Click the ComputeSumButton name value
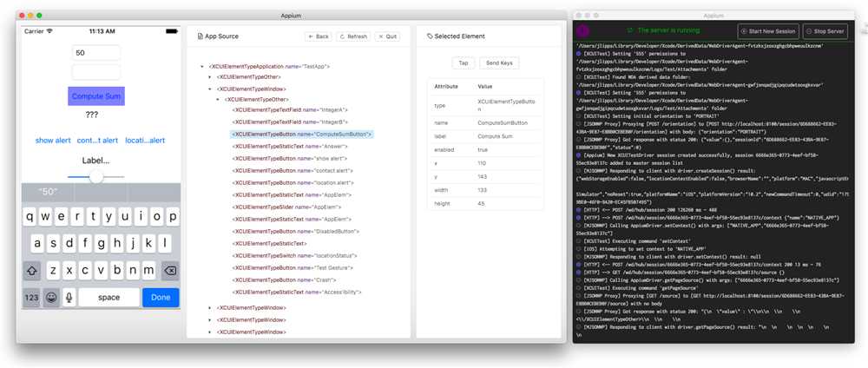Viewport: 868px width, 368px height. pyautogui.click(x=502, y=123)
